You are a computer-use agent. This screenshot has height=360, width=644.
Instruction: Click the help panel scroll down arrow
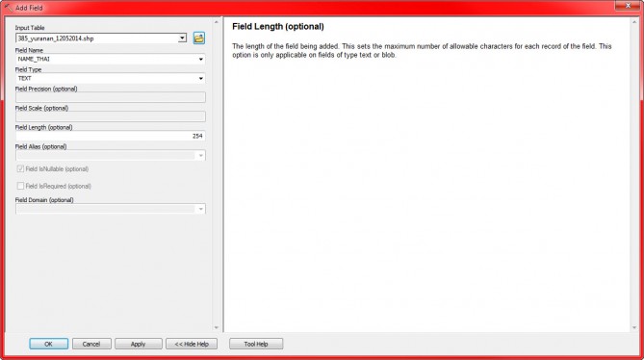point(634,327)
